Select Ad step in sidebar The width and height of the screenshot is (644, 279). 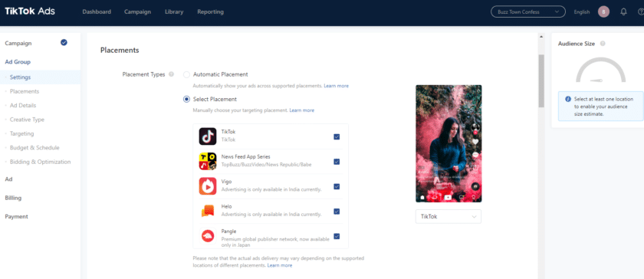[8, 179]
